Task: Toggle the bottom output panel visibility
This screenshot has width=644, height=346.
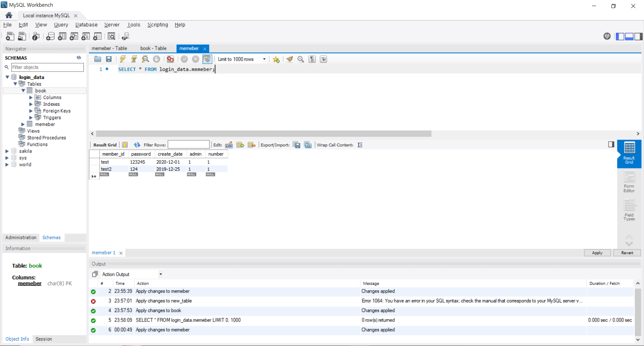Action: click(x=629, y=36)
